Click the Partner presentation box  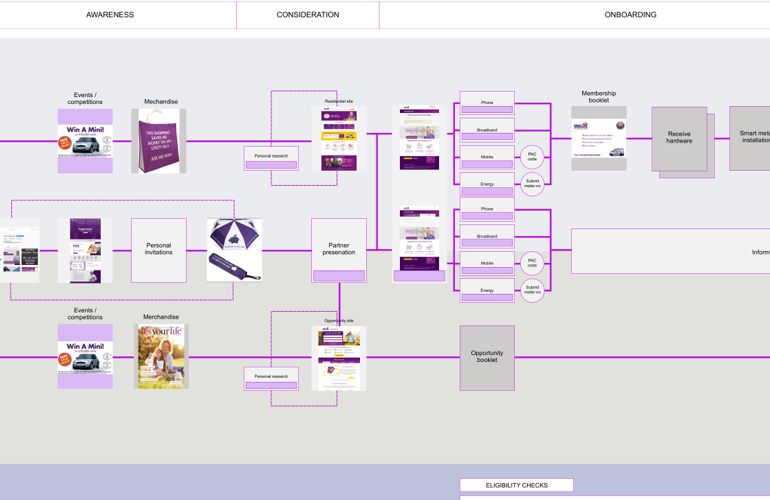pos(338,250)
